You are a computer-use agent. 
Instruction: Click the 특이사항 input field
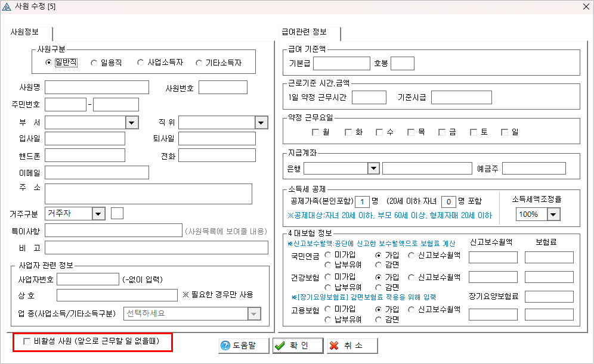tap(114, 231)
